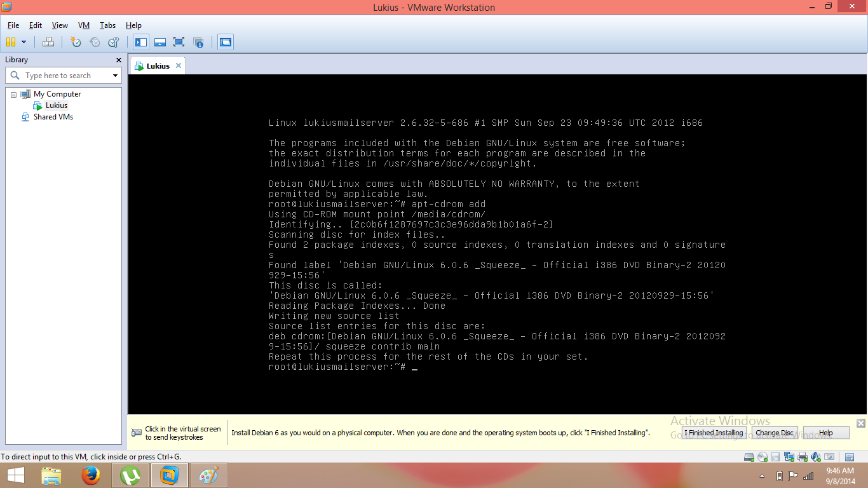The width and height of the screenshot is (868, 488).
Task: Open the Windows Start button
Action: pyautogui.click(x=16, y=475)
